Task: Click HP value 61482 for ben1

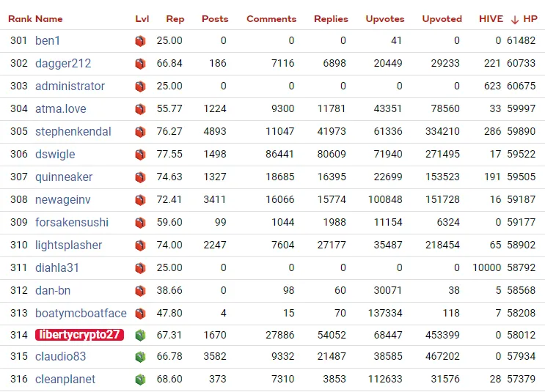Action: pos(521,40)
